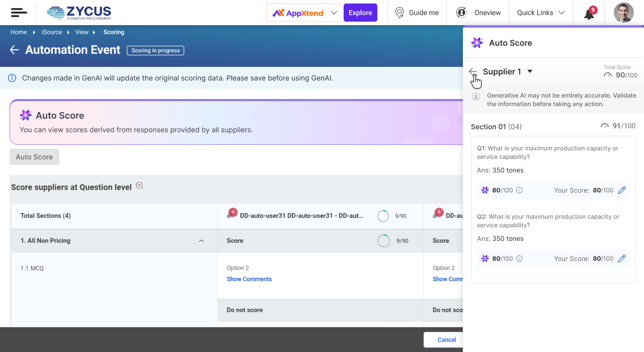Click the info icon beside Q1 AI score

pos(519,190)
